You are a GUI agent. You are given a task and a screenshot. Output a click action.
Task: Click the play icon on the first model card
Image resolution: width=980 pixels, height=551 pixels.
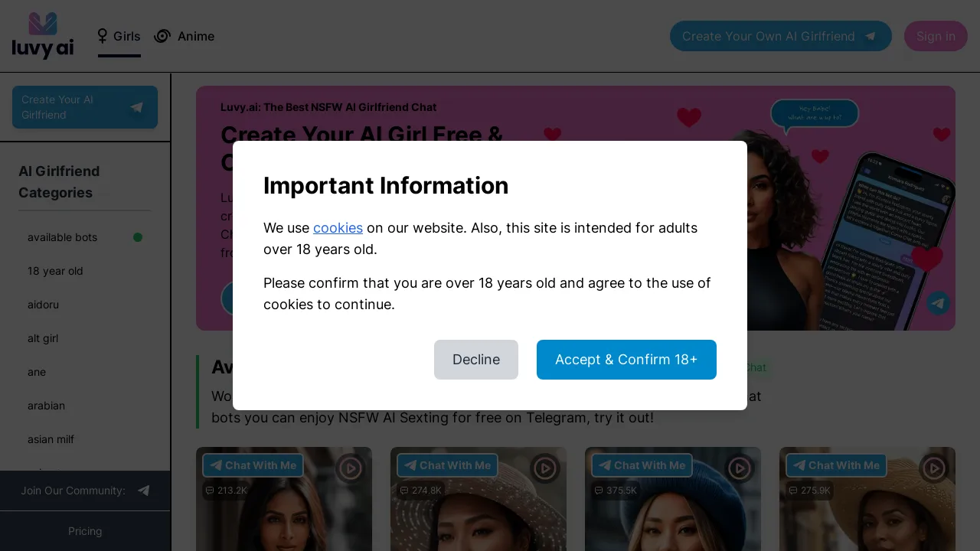350,468
